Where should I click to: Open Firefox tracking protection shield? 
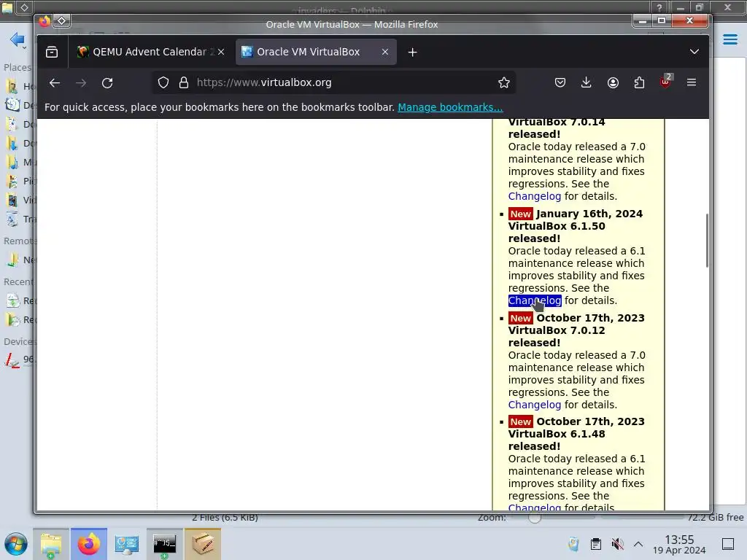163,83
